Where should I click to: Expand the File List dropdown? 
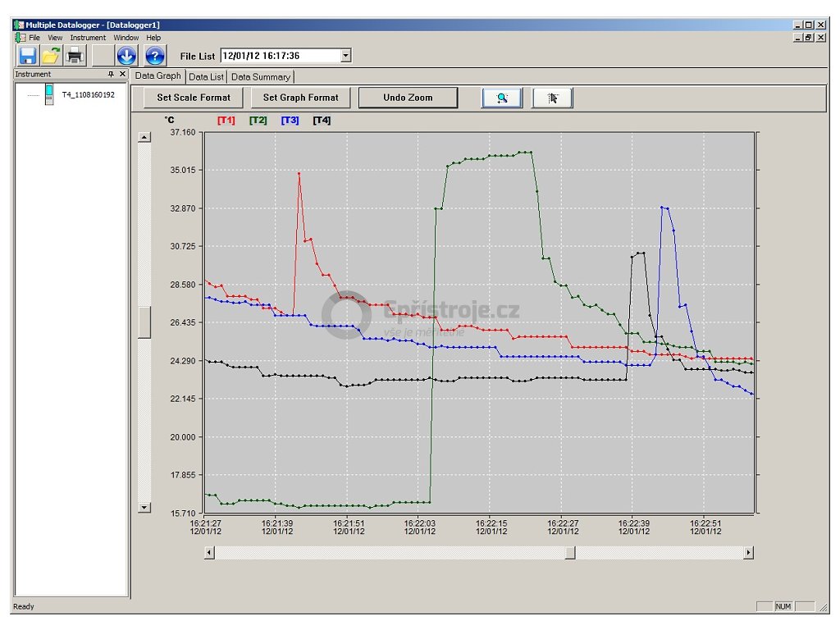pos(345,56)
